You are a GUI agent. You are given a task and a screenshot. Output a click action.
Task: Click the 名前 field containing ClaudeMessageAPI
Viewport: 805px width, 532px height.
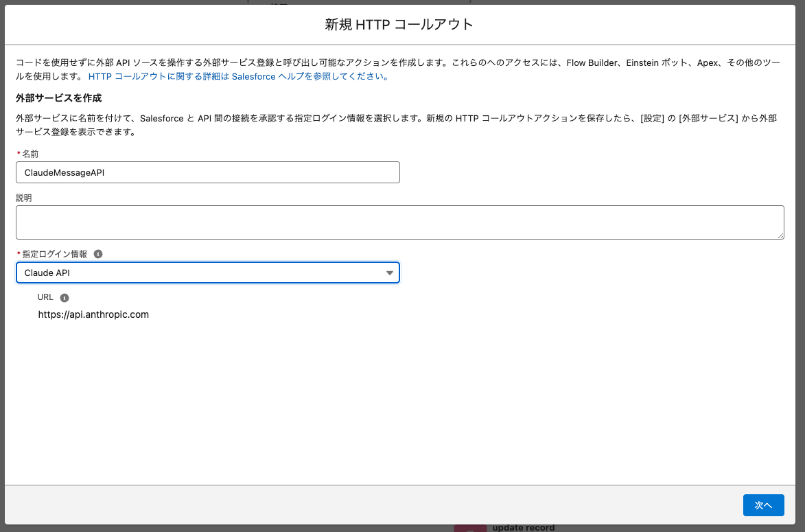(x=207, y=172)
